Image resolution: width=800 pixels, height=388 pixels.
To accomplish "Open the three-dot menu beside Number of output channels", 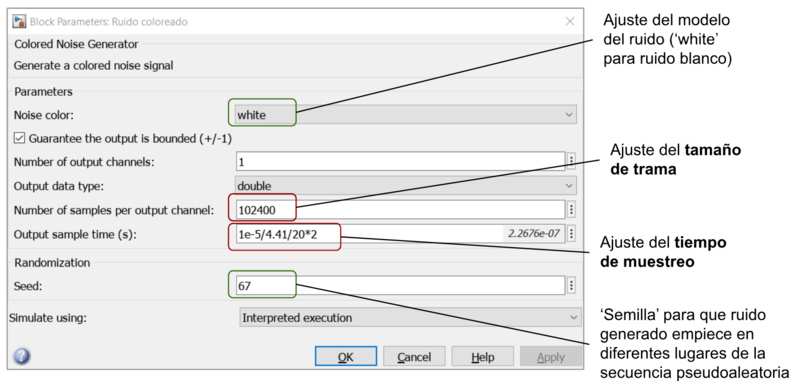I will [x=571, y=161].
